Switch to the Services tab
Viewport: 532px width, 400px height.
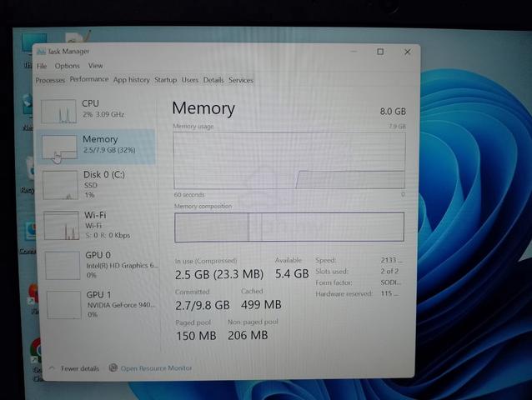[x=241, y=80]
